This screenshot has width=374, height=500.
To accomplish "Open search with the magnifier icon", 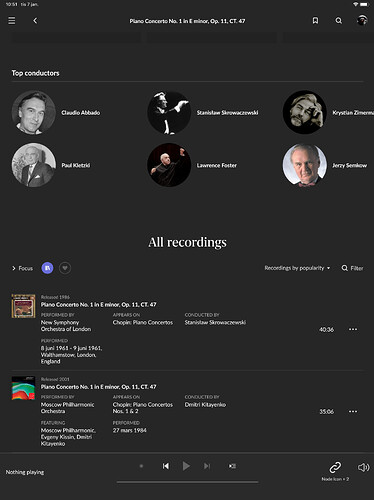I will click(338, 21).
